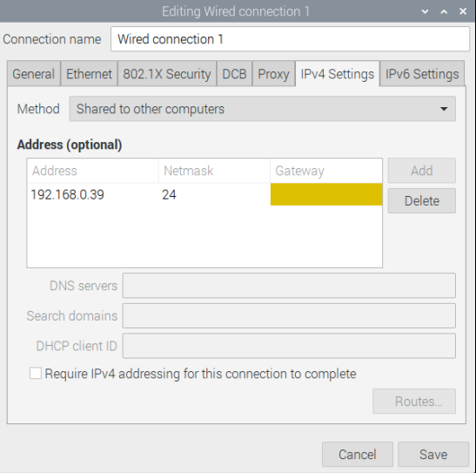Select the 192.168.0.39 address cell
The width and height of the screenshot is (476, 473).
point(92,194)
